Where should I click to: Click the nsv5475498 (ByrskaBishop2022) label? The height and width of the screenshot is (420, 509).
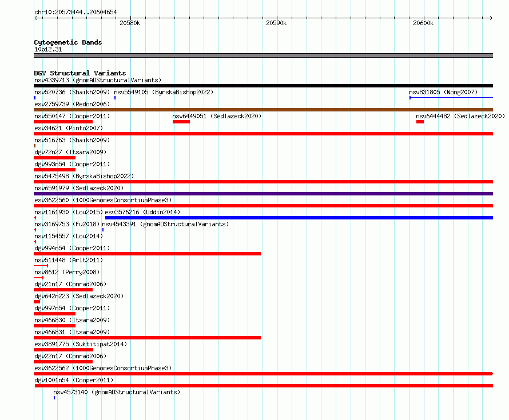click(84, 176)
